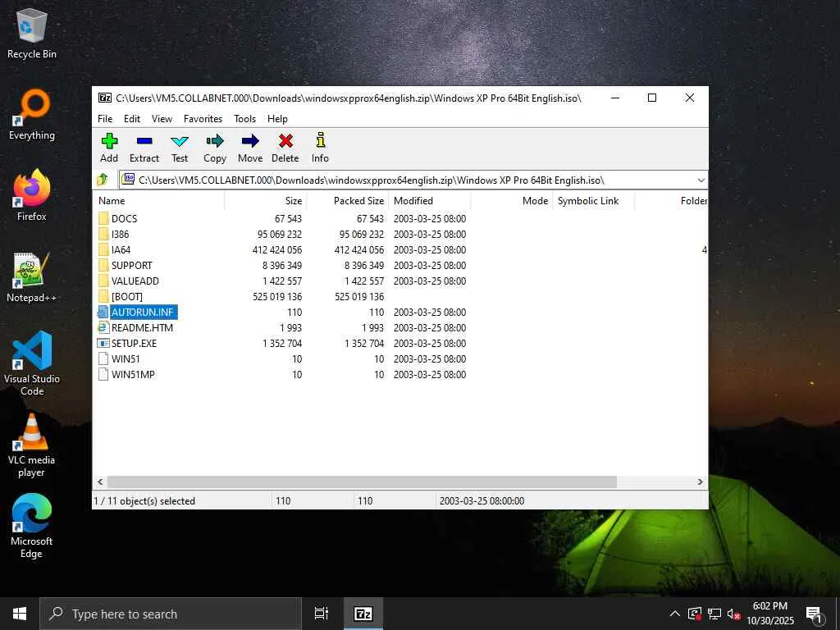Open the address path dropdown arrow
Viewport: 840px width, 630px height.
[x=701, y=180]
